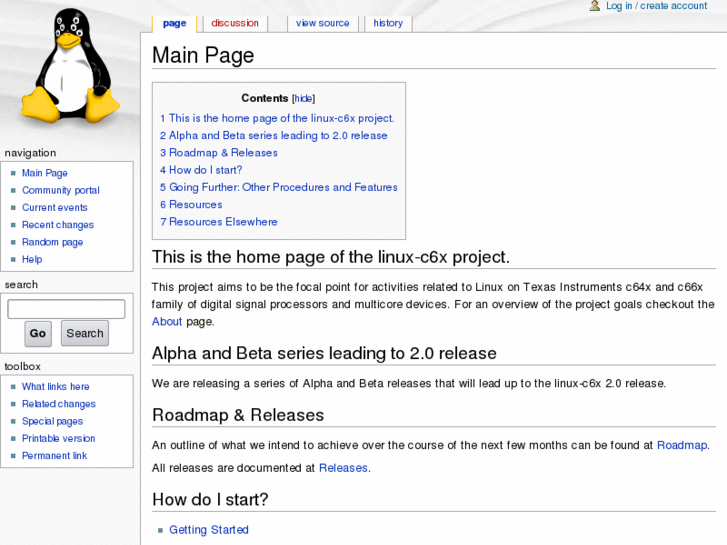Open Related changes in toolbox

pos(59,404)
